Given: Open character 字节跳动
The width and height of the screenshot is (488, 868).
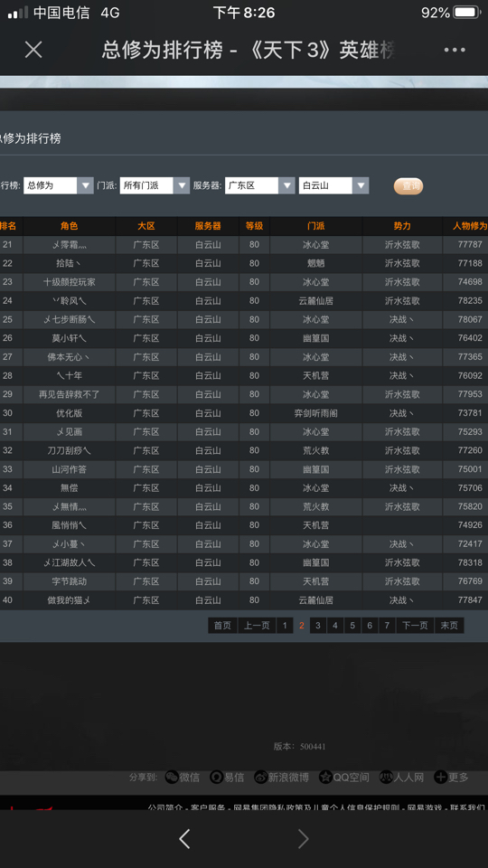Looking at the screenshot, I should 70,581.
